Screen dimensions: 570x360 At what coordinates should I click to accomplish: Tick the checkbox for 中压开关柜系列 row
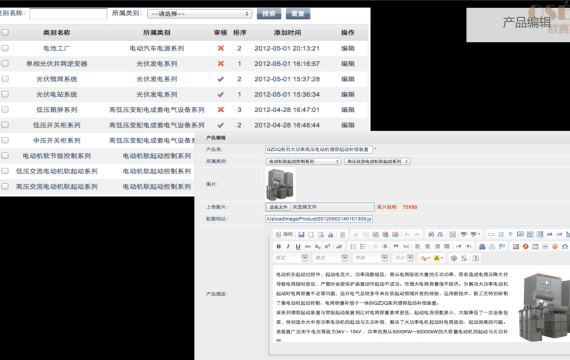click(x=5, y=140)
